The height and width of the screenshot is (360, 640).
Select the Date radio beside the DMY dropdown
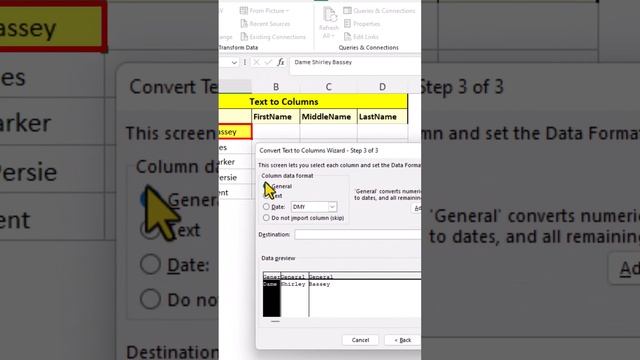coord(266,207)
